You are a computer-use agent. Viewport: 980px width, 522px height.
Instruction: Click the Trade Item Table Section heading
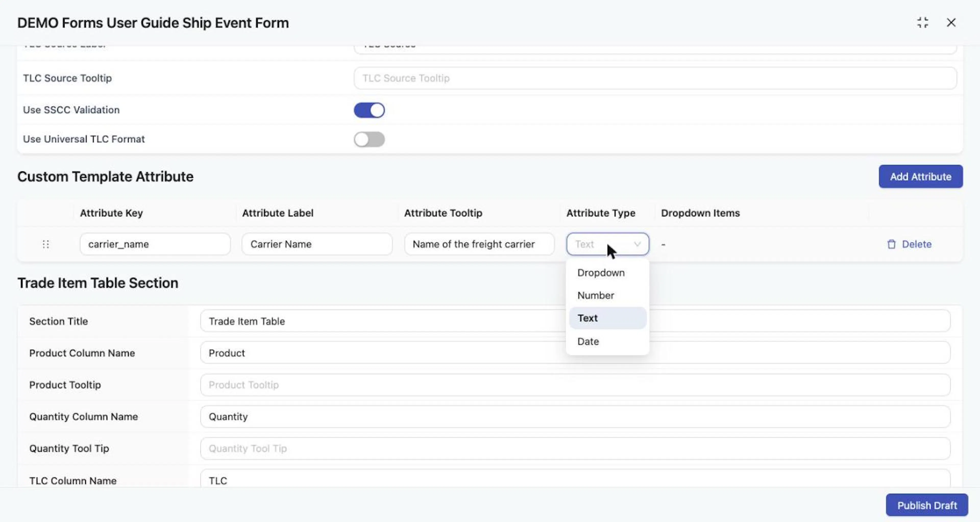98,283
